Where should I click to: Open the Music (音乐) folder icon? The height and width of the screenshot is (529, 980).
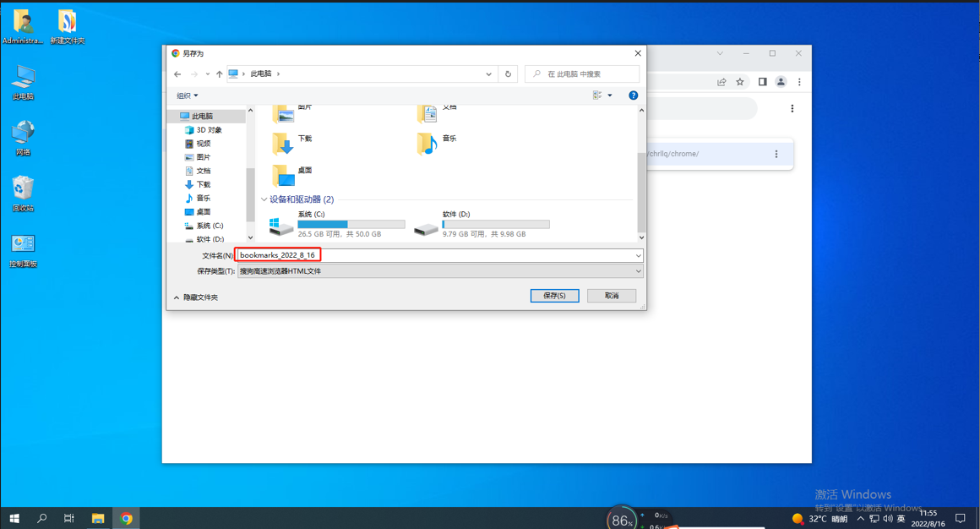click(x=427, y=144)
